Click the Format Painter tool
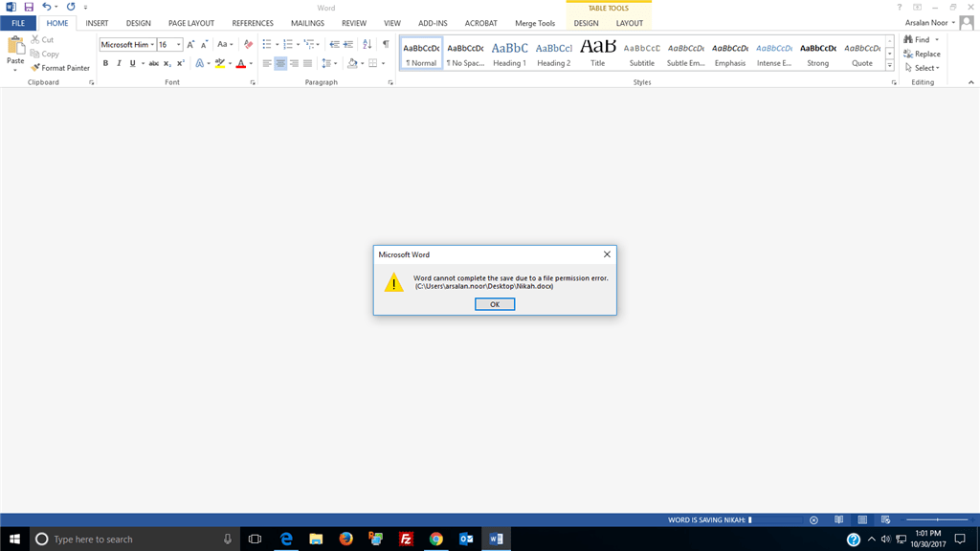980x551 pixels. [60, 68]
